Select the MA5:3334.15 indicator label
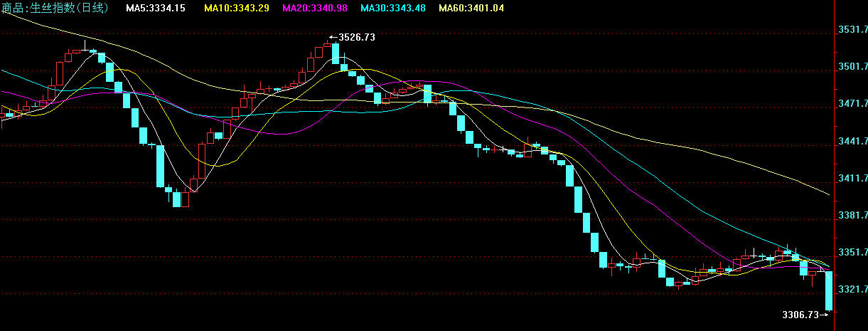 pyautogui.click(x=156, y=9)
